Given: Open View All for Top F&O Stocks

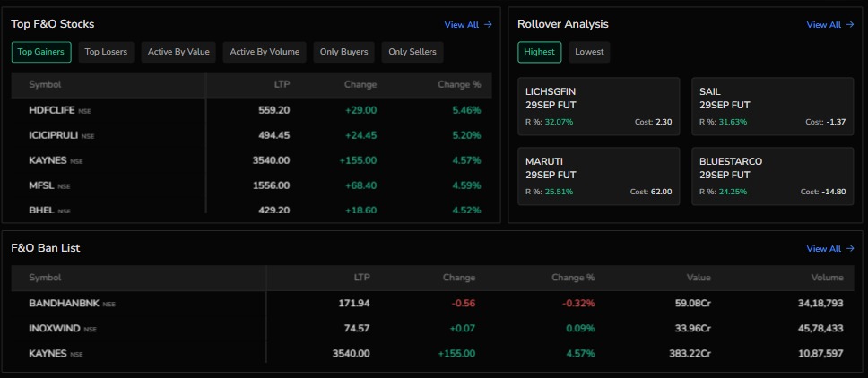Looking at the screenshot, I should pos(468,25).
